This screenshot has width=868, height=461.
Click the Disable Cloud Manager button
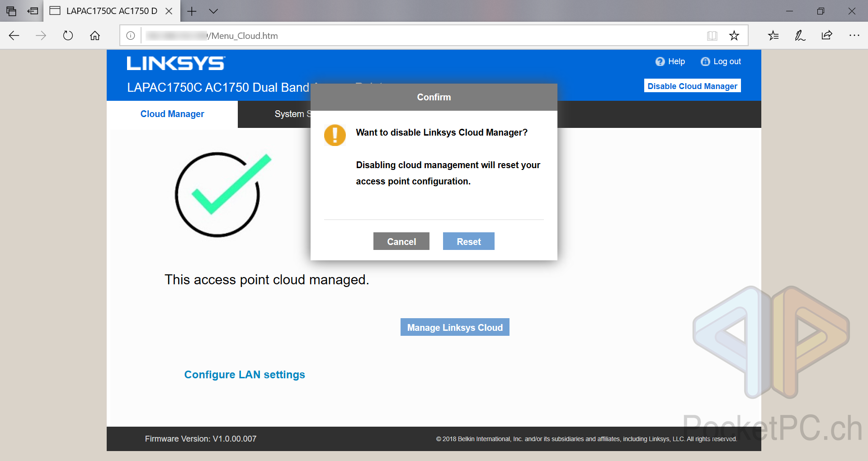pos(692,86)
